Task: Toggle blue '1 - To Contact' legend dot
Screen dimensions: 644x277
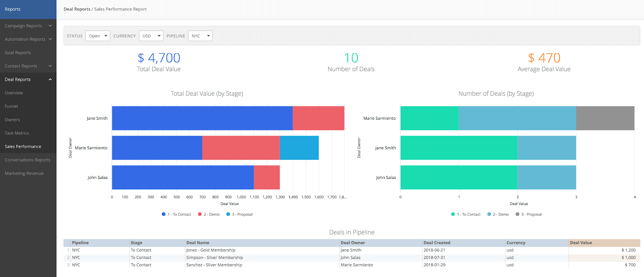Action: (x=164, y=214)
